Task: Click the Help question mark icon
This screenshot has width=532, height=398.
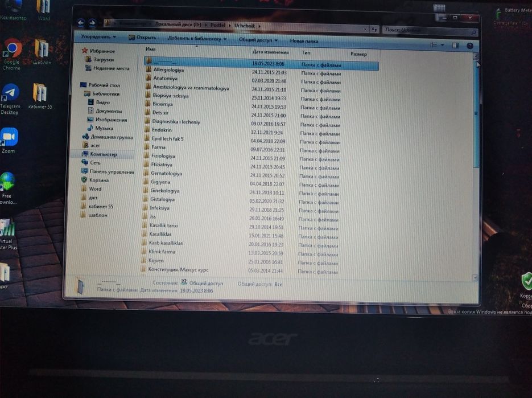Action: coord(469,46)
